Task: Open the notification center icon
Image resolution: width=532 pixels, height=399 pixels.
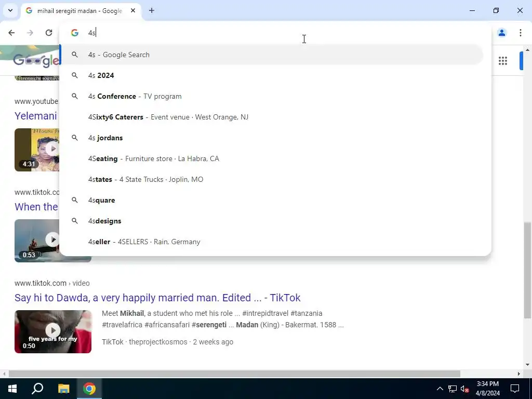Action: tap(515, 389)
